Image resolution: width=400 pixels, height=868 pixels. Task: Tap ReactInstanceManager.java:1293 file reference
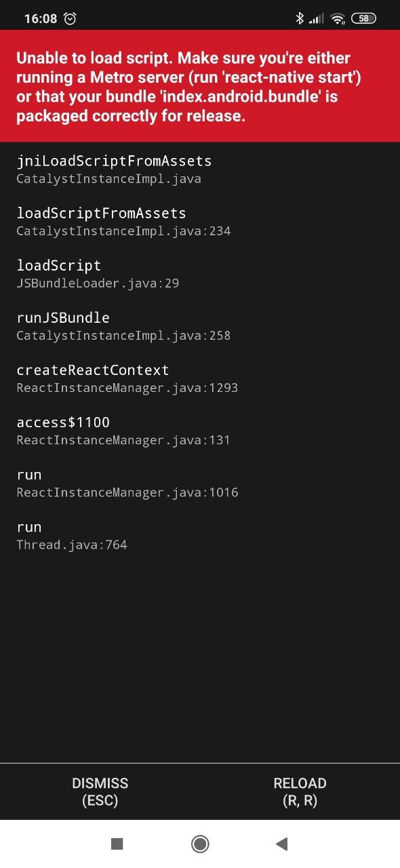click(x=127, y=388)
